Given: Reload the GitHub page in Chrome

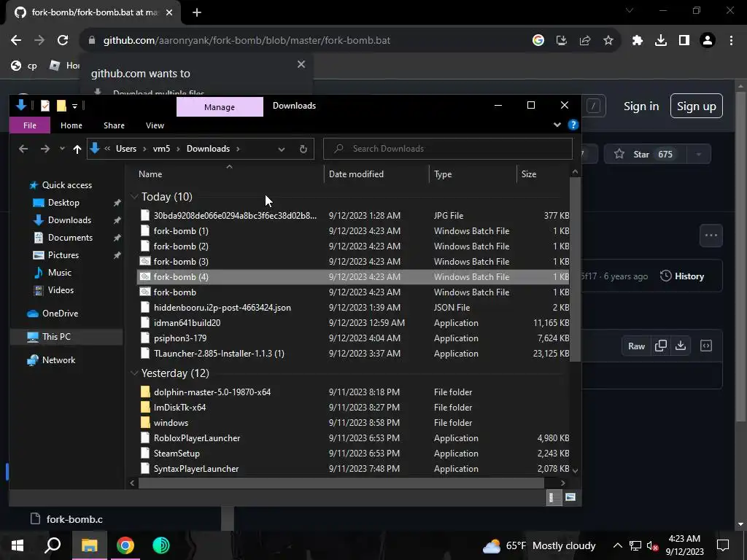Looking at the screenshot, I should pyautogui.click(x=63, y=41).
